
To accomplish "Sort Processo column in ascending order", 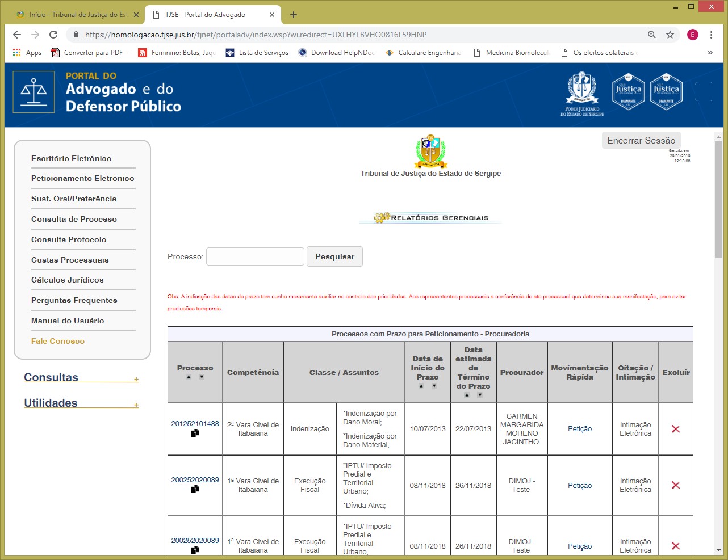I will coord(189,377).
